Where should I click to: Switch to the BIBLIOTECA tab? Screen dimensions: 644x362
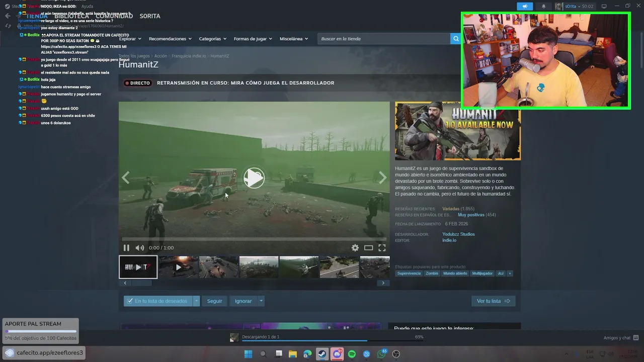[x=72, y=16]
